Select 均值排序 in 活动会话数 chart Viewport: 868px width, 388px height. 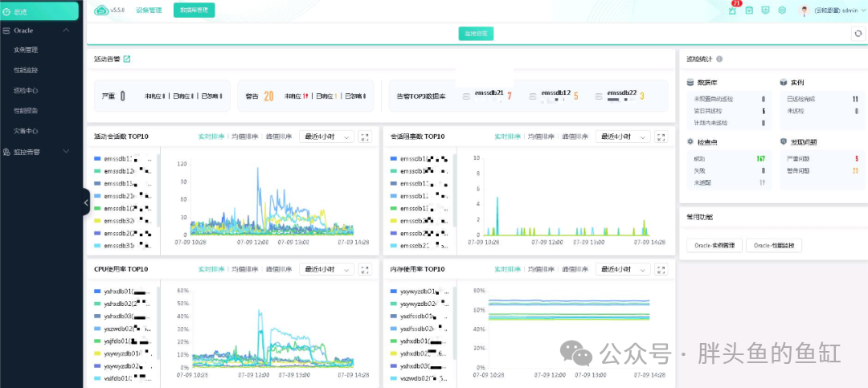pyautogui.click(x=244, y=137)
